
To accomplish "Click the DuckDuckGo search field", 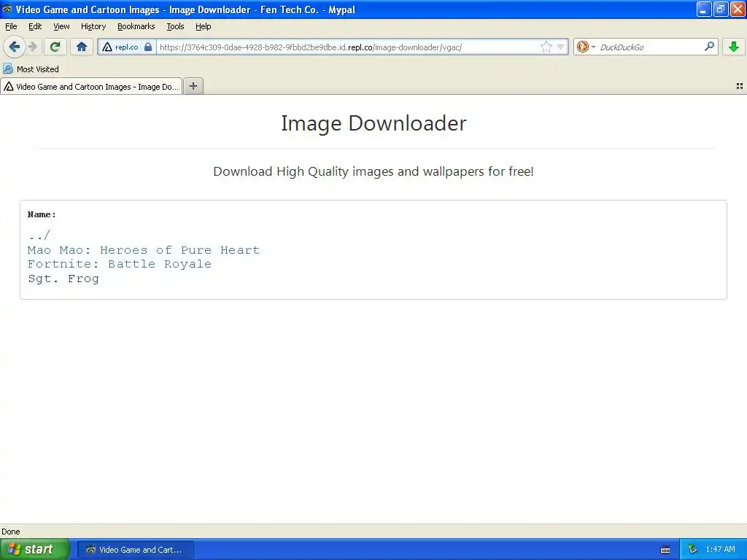I will click(649, 47).
